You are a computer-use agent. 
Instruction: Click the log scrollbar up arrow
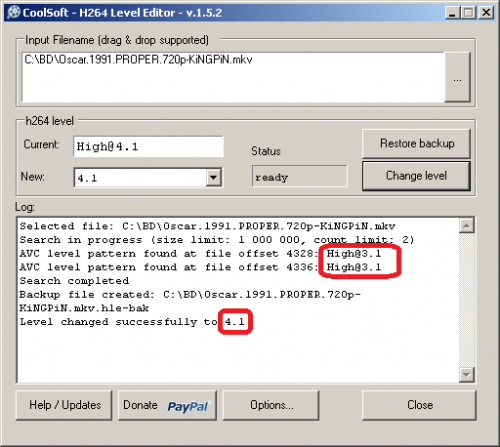click(466, 226)
